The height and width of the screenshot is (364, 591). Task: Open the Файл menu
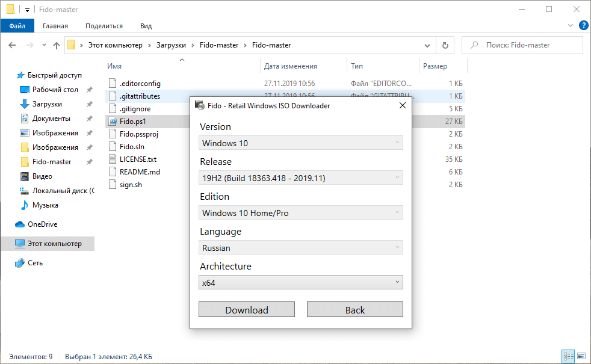[x=18, y=26]
